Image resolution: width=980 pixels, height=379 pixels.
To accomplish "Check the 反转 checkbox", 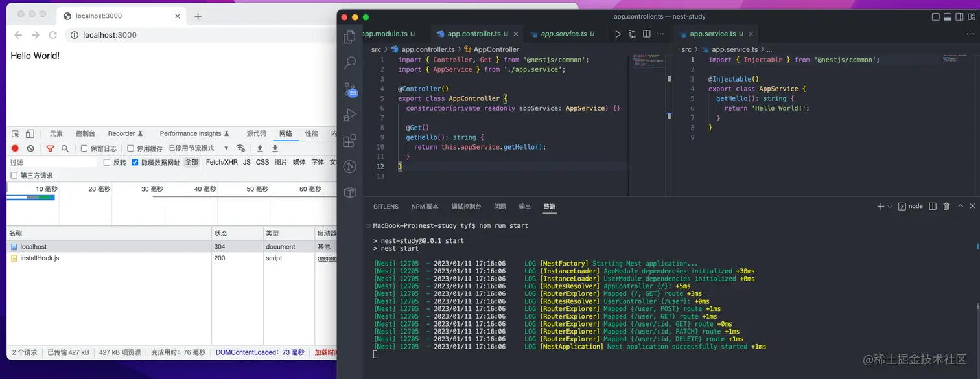I will pos(107,162).
